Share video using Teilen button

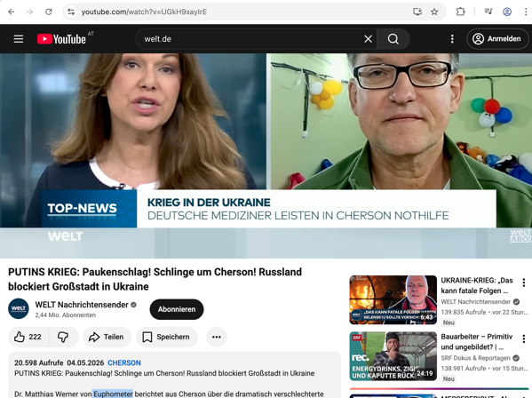[x=107, y=337]
